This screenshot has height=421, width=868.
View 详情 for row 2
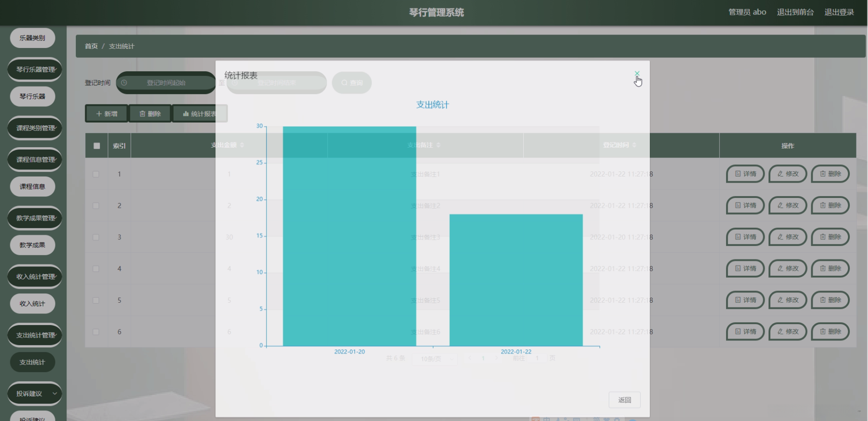coord(745,205)
